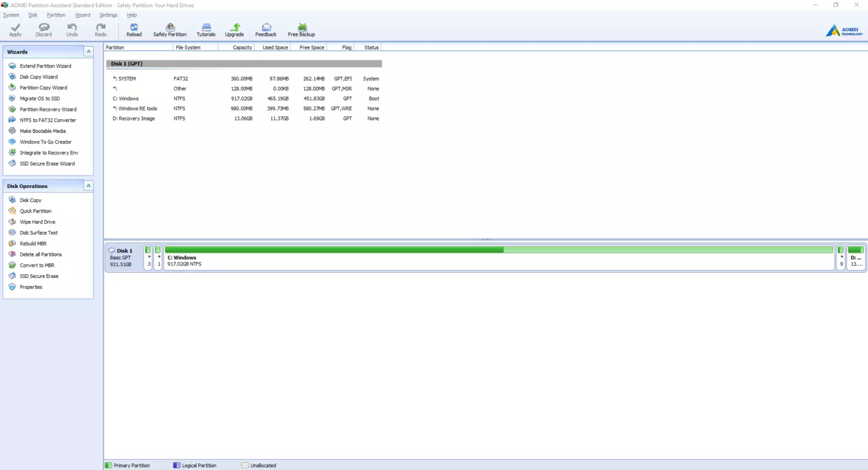Launch the Partition Copy Wizard

[x=43, y=88]
